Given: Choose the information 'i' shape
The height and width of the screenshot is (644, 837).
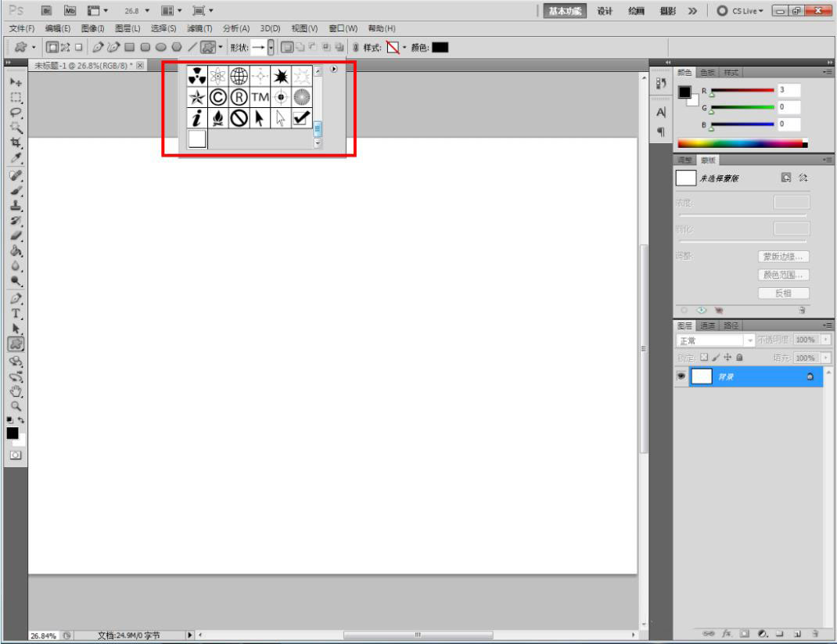Looking at the screenshot, I should point(197,118).
